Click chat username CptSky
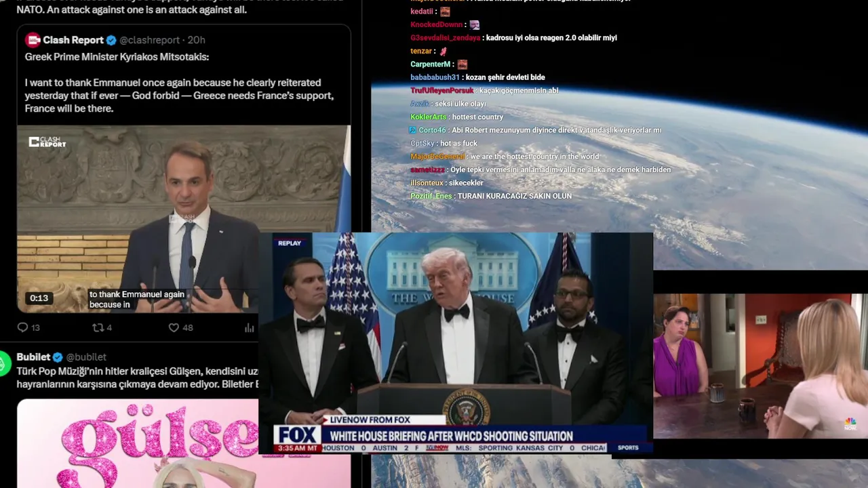 (x=422, y=144)
